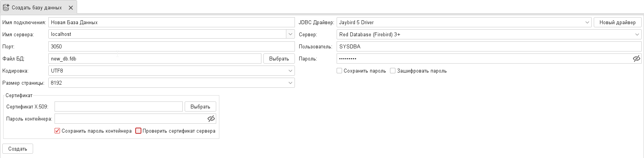The image size is (644, 158).
Task: Close the Создать базу данных tab
Action: (71, 7)
